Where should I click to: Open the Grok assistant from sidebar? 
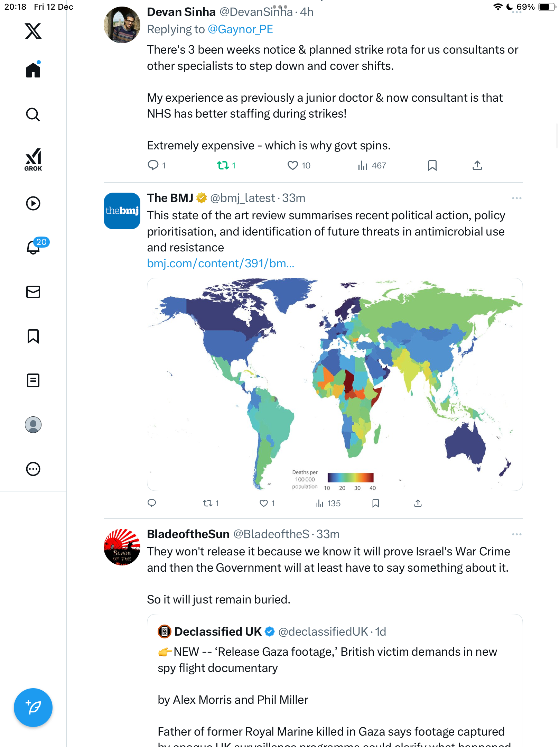(33, 159)
